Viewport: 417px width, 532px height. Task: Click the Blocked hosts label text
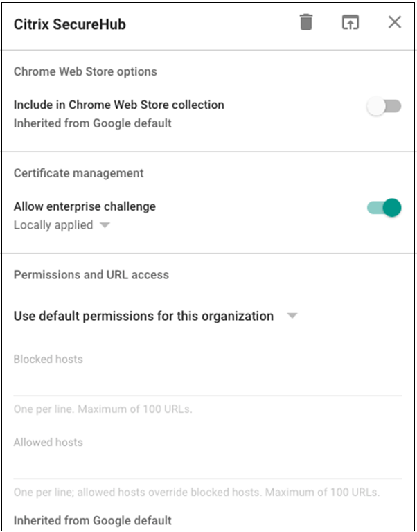(x=48, y=360)
